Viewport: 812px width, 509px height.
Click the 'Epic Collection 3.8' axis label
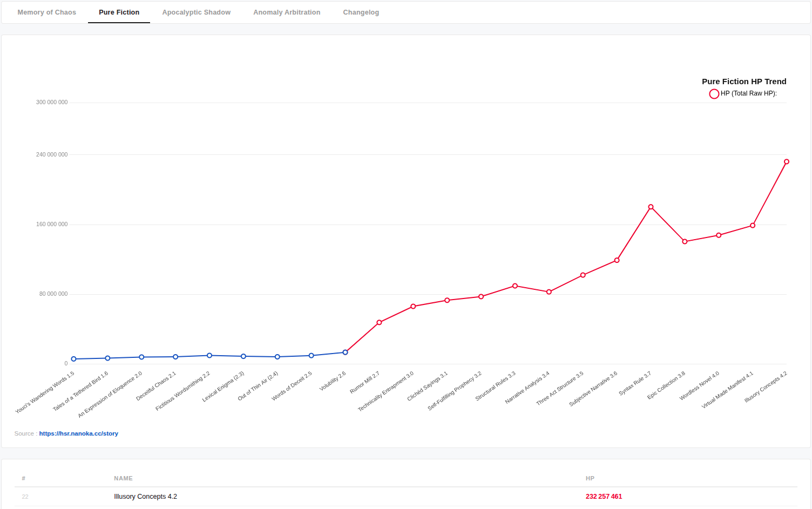pyautogui.click(x=667, y=385)
